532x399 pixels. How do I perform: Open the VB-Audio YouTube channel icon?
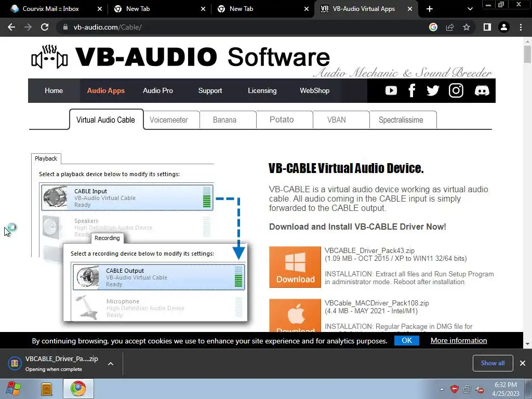click(x=391, y=90)
